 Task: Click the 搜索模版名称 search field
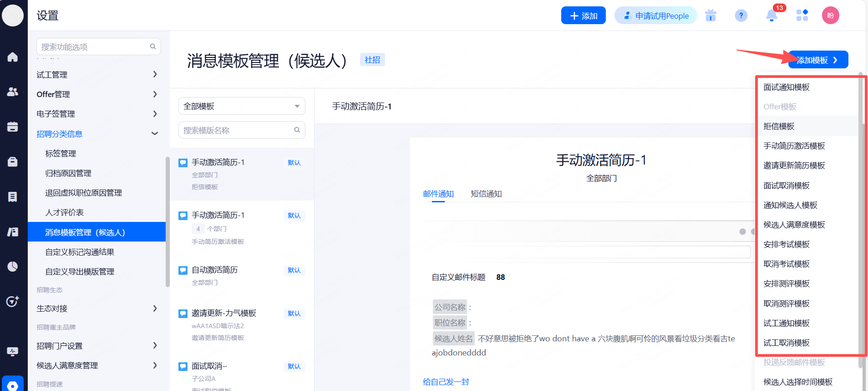pos(238,130)
